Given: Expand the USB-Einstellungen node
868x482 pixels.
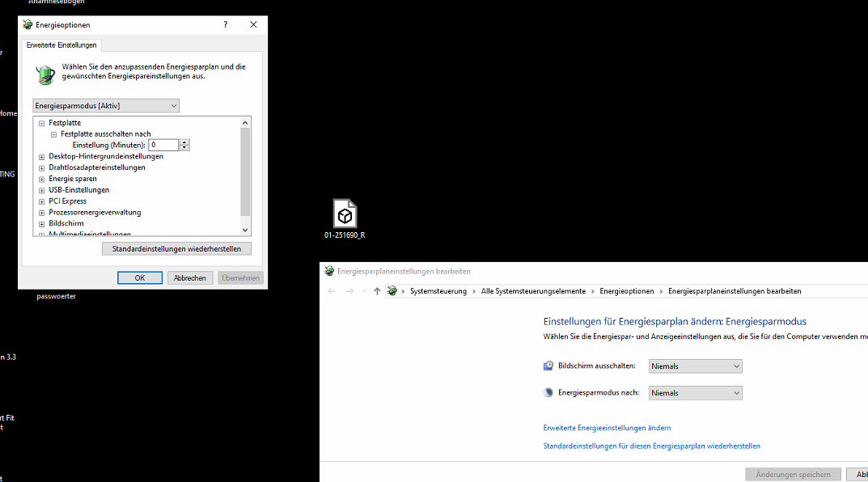Looking at the screenshot, I should 41,190.
